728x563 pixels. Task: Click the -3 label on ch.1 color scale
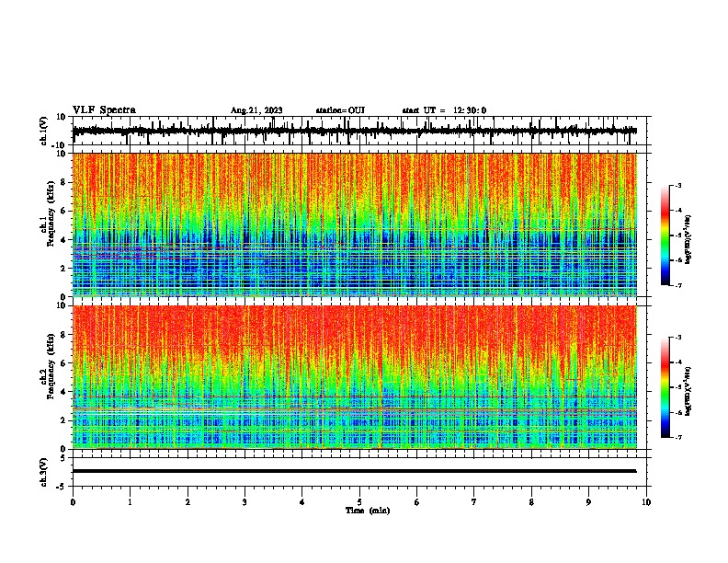pos(678,185)
